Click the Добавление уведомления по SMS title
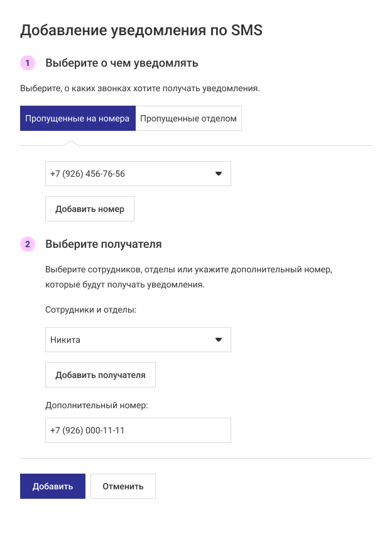This screenshot has height=534, width=392. 141,30
